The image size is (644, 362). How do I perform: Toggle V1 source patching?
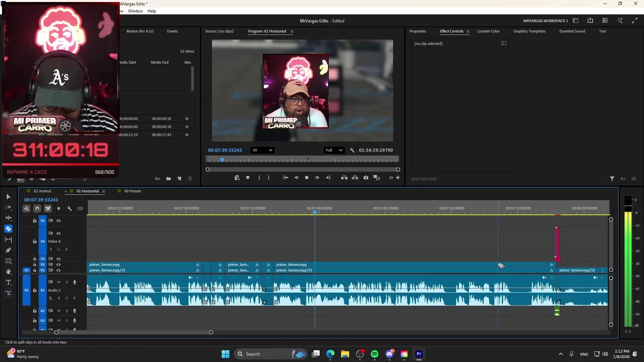[27, 270]
